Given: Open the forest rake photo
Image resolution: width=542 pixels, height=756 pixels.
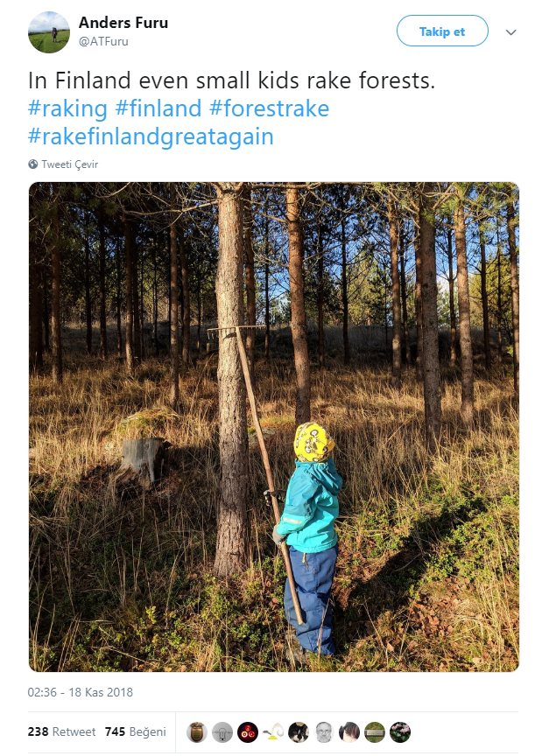Looking at the screenshot, I should tap(274, 427).
